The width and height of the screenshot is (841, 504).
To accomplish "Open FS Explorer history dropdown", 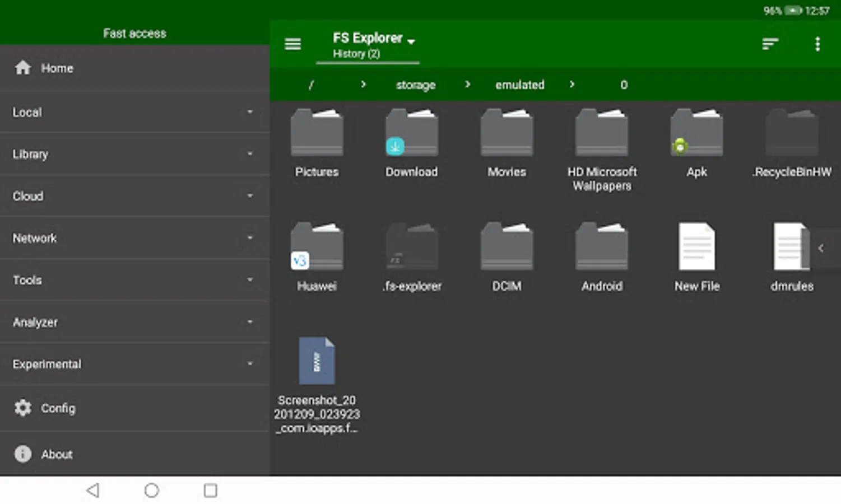I will [x=373, y=45].
